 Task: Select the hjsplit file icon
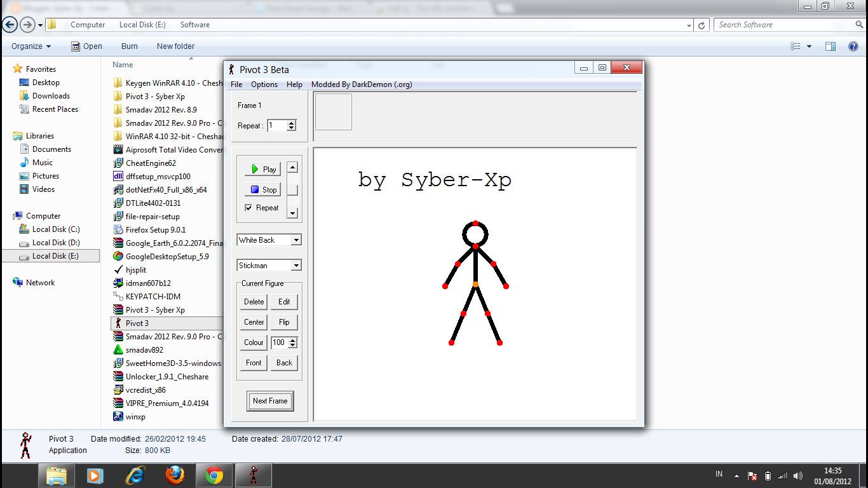(118, 270)
